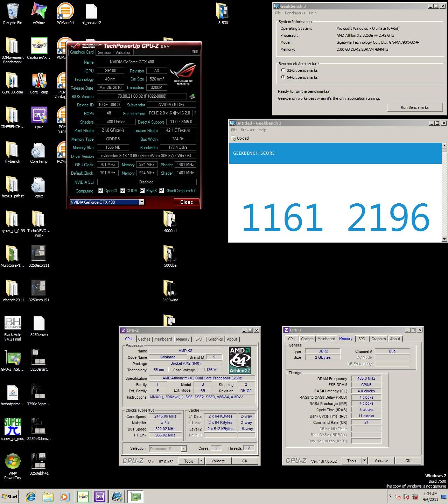Click Run Benchmarks button
Image resolution: width=448 pixels, height=504 pixels.
pos(414,107)
